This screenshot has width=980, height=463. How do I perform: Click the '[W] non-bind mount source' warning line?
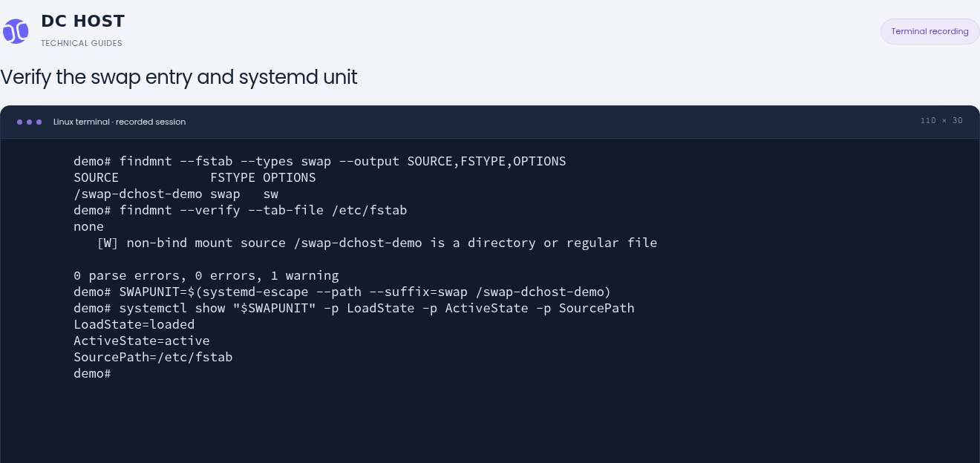pos(377,243)
